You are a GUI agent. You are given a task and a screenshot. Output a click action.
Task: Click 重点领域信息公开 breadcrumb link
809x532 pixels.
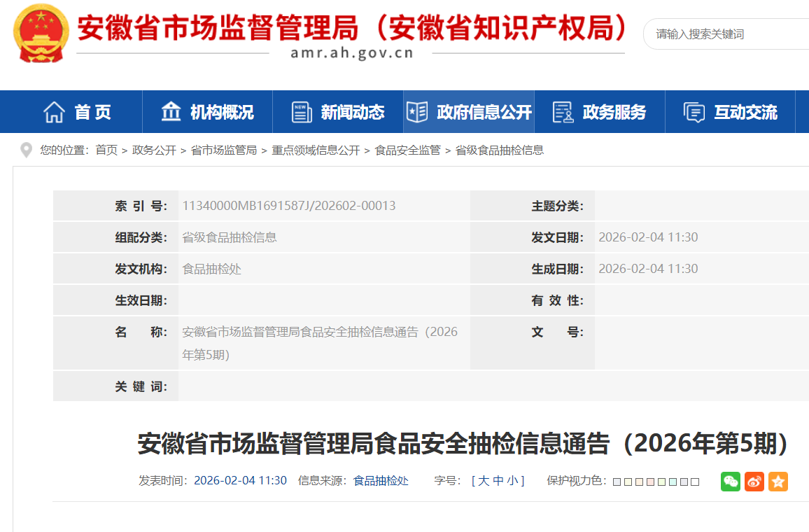click(x=316, y=150)
